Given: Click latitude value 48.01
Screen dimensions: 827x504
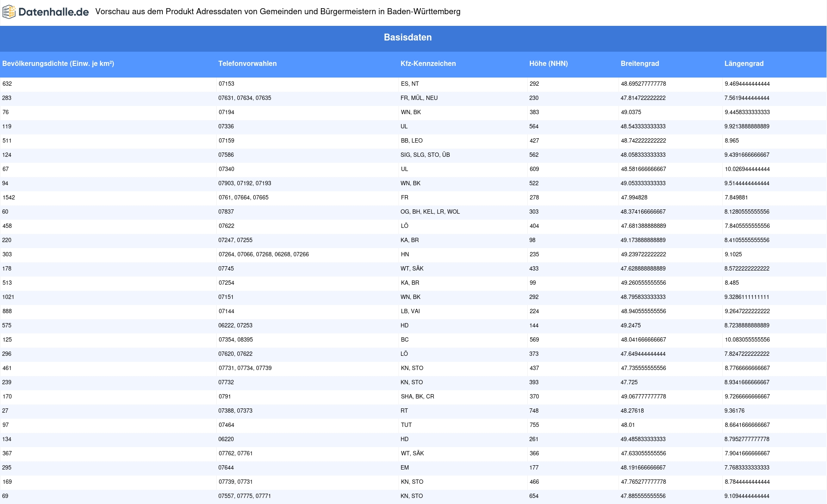Looking at the screenshot, I should tap(628, 425).
